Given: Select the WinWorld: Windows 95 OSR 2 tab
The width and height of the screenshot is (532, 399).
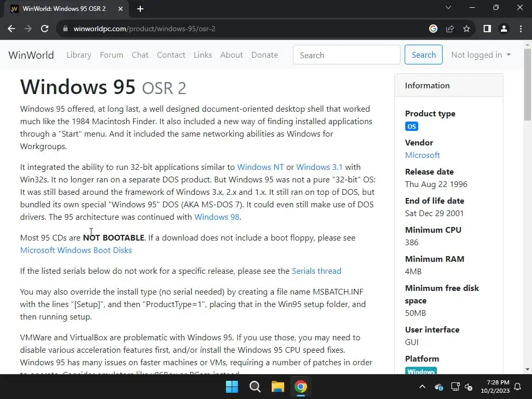Looking at the screenshot, I should click(64, 9).
